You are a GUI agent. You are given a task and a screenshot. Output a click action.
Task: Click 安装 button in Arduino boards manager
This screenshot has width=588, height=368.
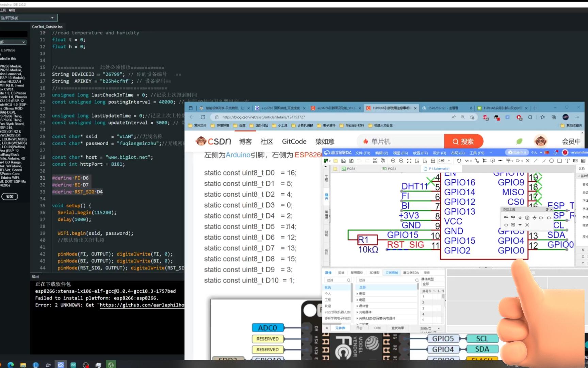point(10,196)
